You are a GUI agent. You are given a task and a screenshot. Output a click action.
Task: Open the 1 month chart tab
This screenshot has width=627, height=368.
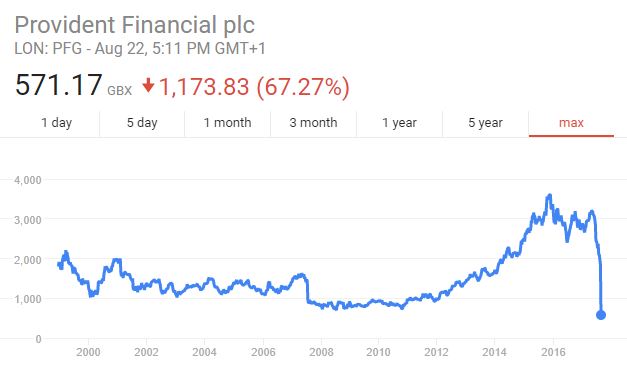[228, 122]
